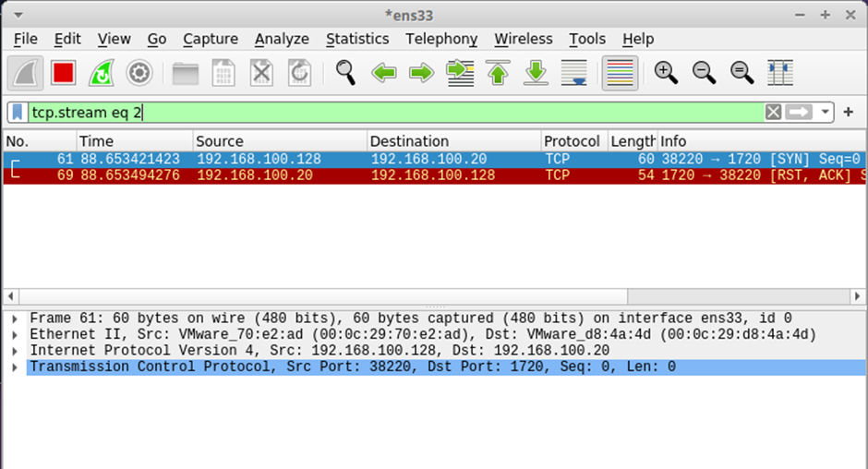Image resolution: width=868 pixels, height=469 pixels.
Task: Open the Wireless menu
Action: (524, 39)
